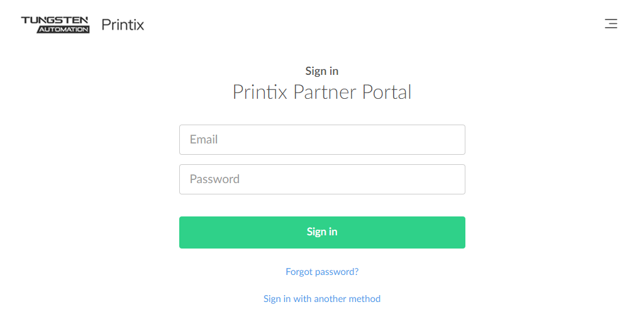Reset credentials via Forgot password?
This screenshot has width=644, height=319.
(x=322, y=272)
